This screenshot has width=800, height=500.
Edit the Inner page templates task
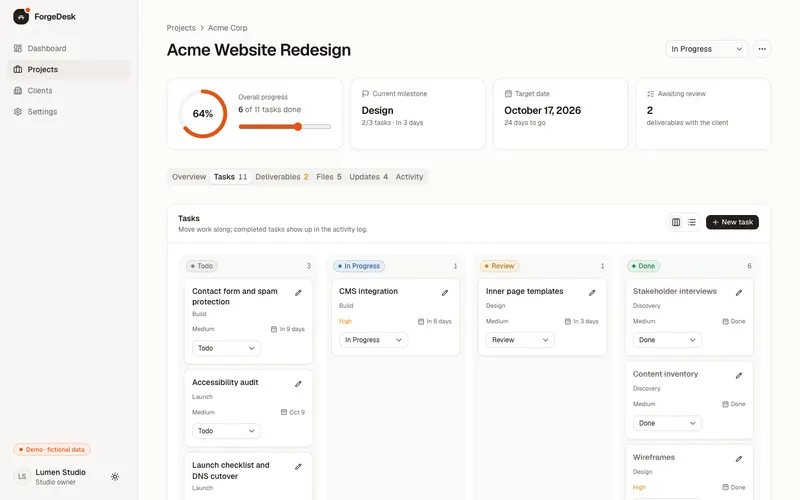point(592,293)
